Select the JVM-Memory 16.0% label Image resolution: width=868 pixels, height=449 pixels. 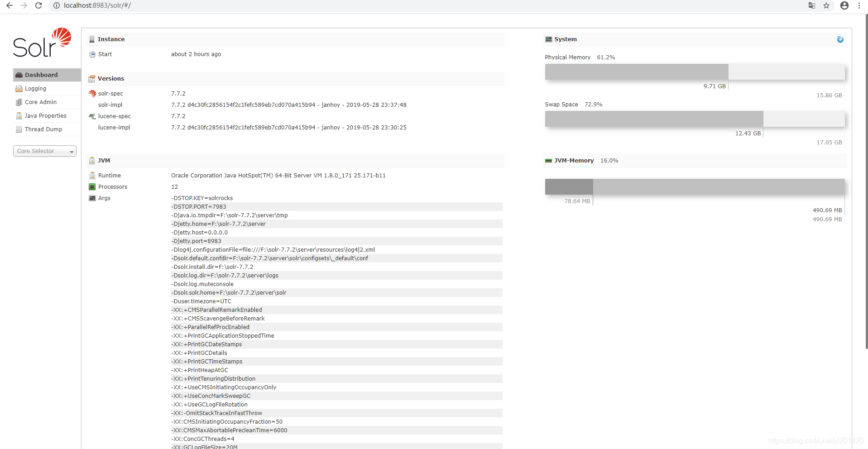586,161
